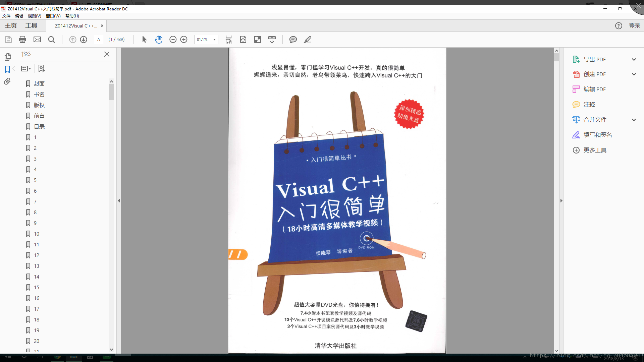The image size is (644, 362).
Task: Expand the 合并文件 section chevron
Action: (x=634, y=120)
